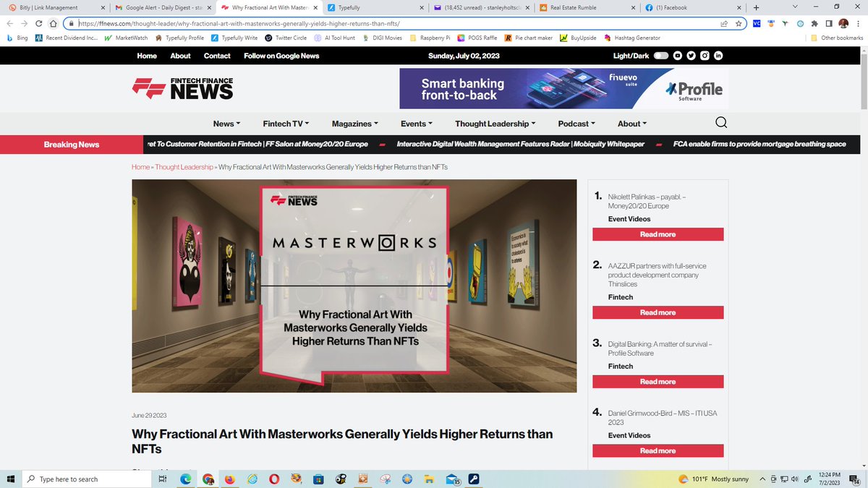Expand the Podcast dropdown

pyautogui.click(x=576, y=124)
